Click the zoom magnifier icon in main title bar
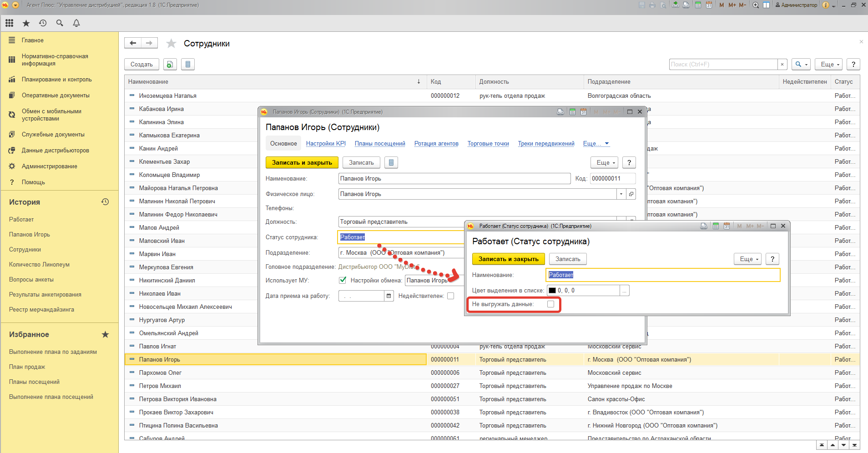This screenshot has height=453, width=868. point(756,5)
